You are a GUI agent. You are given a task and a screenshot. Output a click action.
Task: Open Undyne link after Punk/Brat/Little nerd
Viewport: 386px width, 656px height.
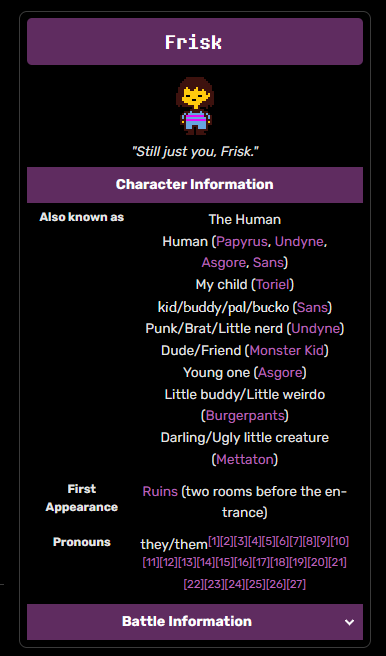(x=315, y=328)
